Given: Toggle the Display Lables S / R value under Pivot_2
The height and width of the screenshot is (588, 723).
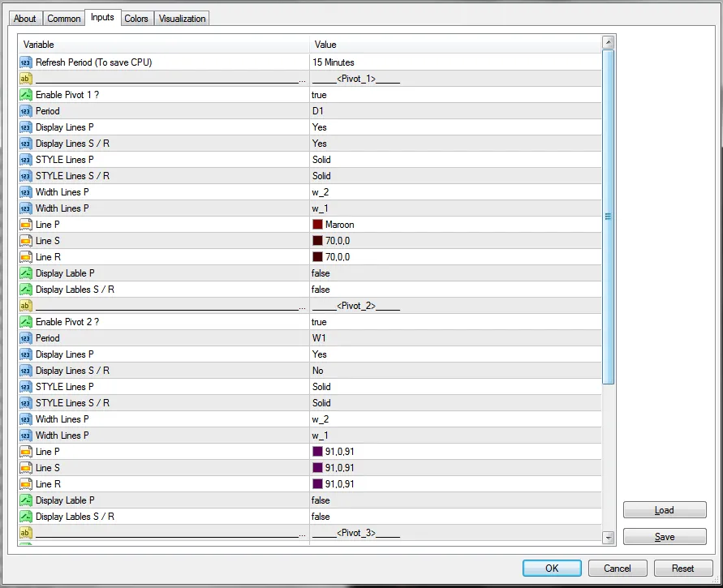Looking at the screenshot, I should click(321, 517).
